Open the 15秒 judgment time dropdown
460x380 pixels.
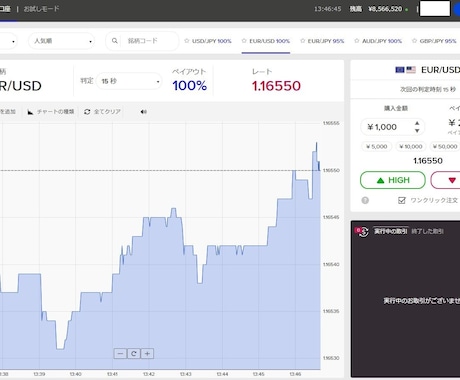[129, 81]
